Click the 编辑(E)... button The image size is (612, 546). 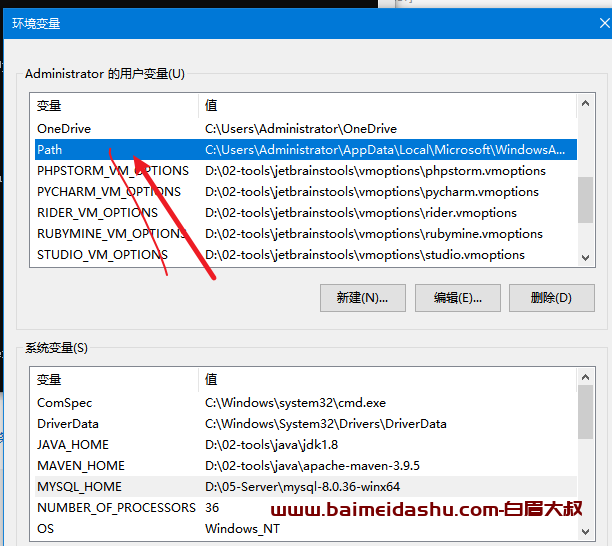coord(457,298)
